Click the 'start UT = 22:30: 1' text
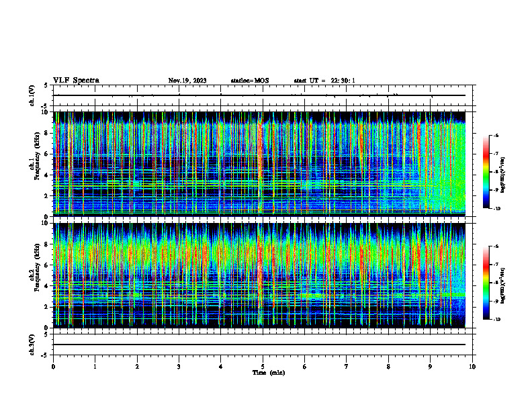Image resolution: width=532 pixels, height=411 pixels. click(324, 81)
